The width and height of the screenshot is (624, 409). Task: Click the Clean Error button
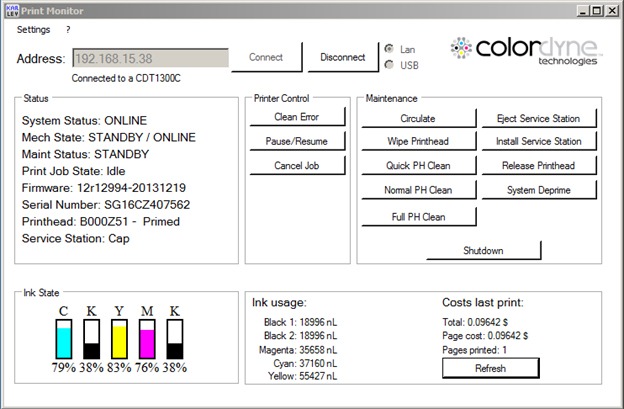pyautogui.click(x=295, y=117)
